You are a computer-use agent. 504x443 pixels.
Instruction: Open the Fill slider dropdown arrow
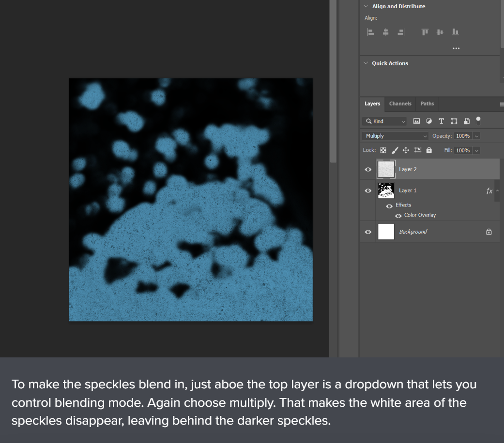[477, 150]
